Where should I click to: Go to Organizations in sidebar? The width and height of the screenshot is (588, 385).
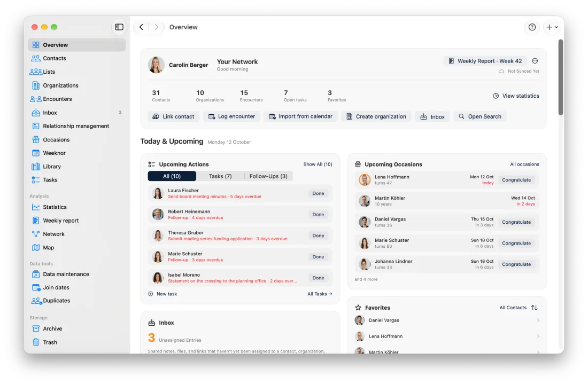tap(76, 85)
